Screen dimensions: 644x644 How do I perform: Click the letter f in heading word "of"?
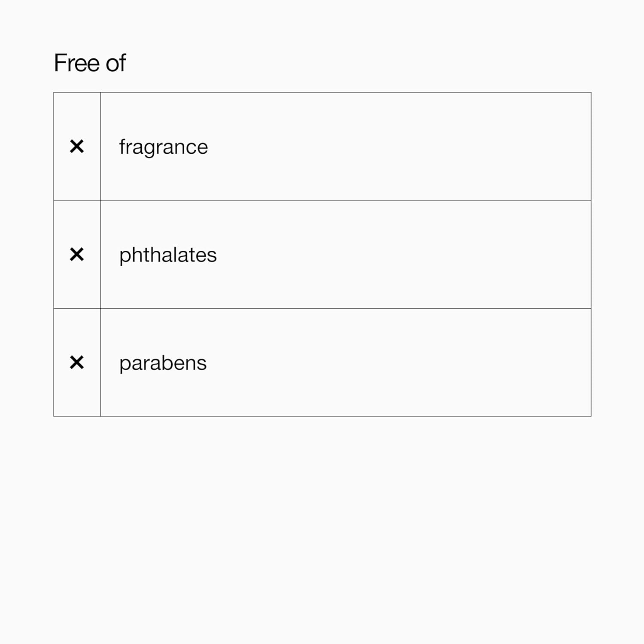(122, 63)
